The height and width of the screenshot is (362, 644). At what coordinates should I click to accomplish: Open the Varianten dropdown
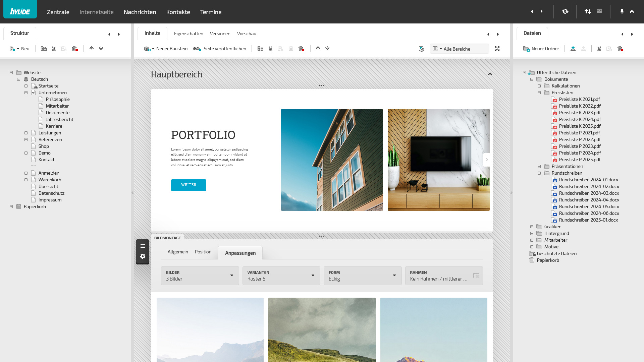coord(281,276)
